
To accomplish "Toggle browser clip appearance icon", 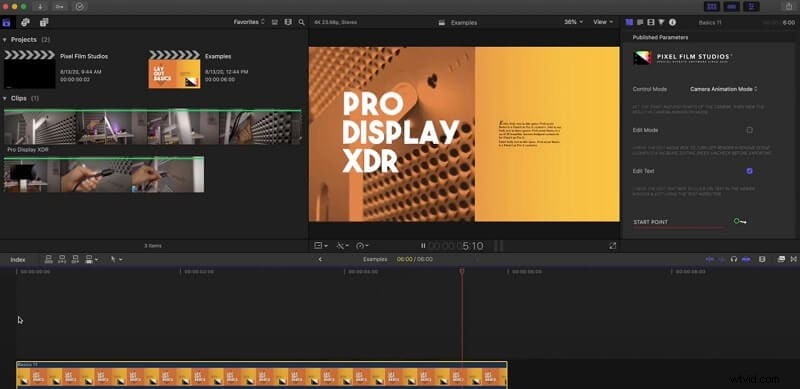I will [275, 22].
